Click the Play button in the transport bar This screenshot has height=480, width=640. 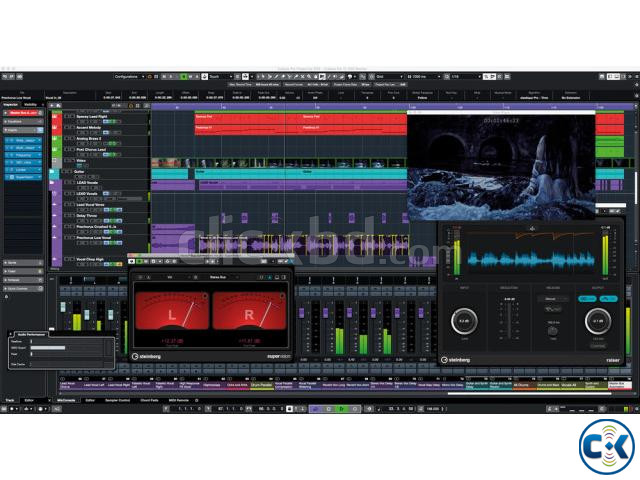tap(342, 409)
